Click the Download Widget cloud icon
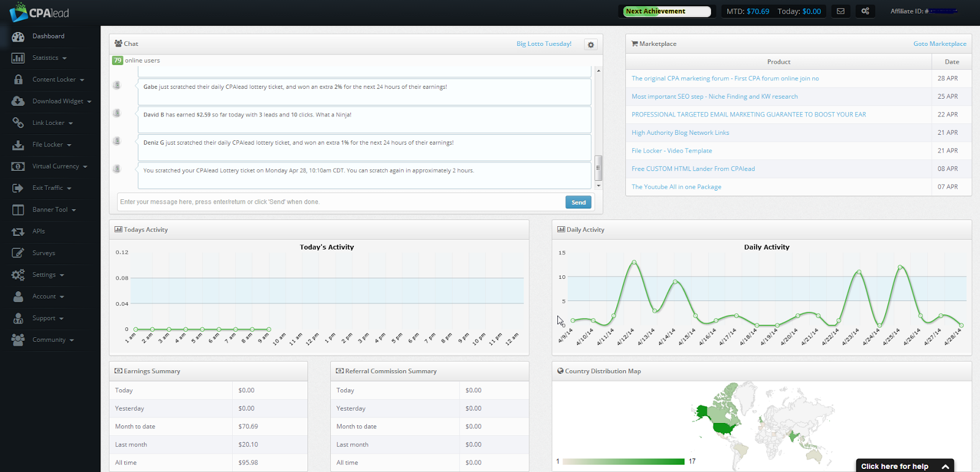 pos(18,101)
